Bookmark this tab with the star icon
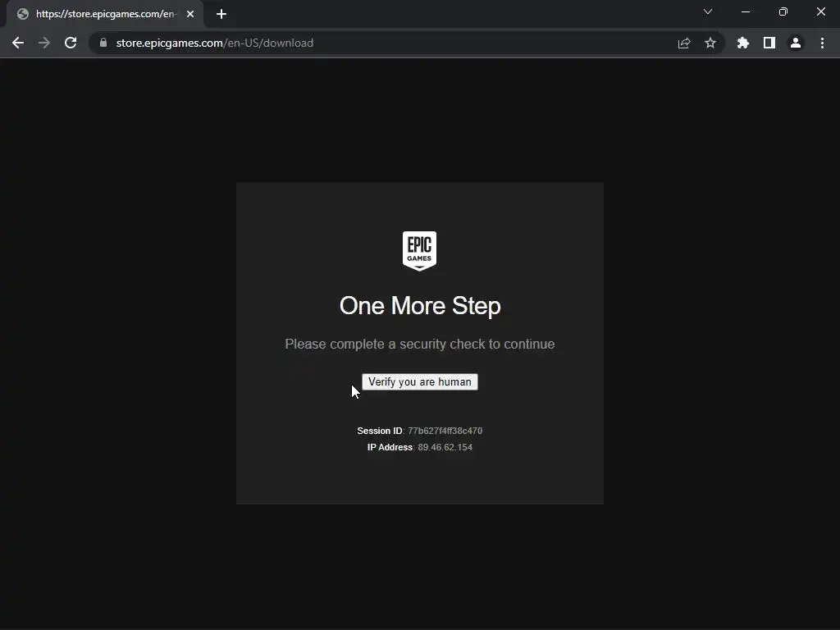This screenshot has height=630, width=840. pos(710,43)
